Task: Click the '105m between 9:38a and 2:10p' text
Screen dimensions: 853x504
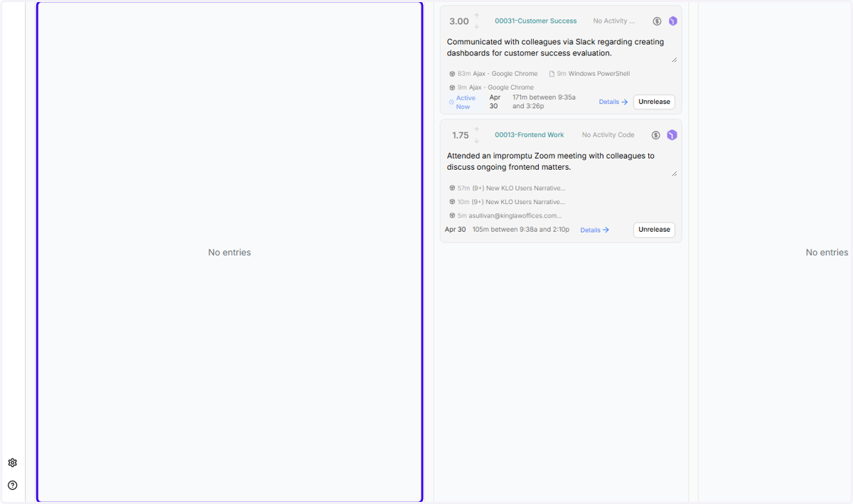Action: point(521,230)
